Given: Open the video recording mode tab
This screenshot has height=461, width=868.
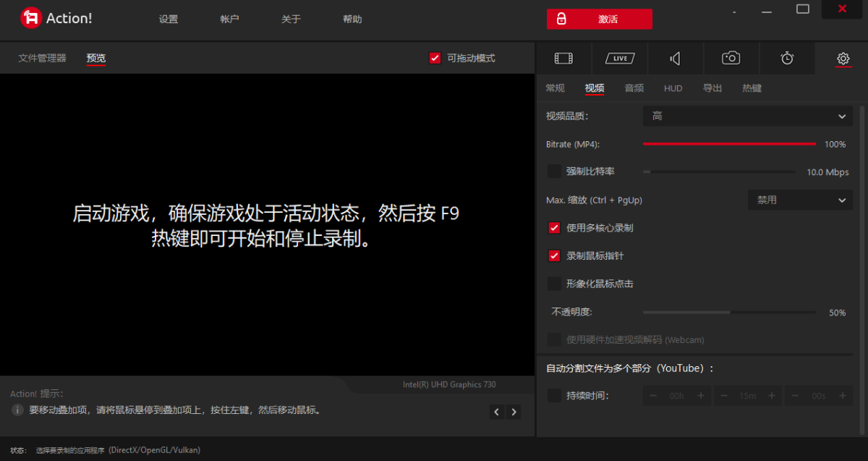Looking at the screenshot, I should tap(563, 58).
